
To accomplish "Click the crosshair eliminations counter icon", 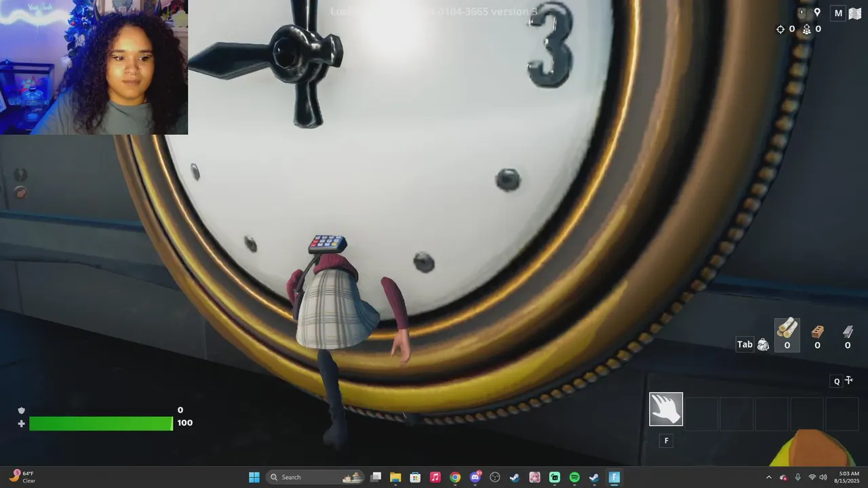I will (781, 29).
